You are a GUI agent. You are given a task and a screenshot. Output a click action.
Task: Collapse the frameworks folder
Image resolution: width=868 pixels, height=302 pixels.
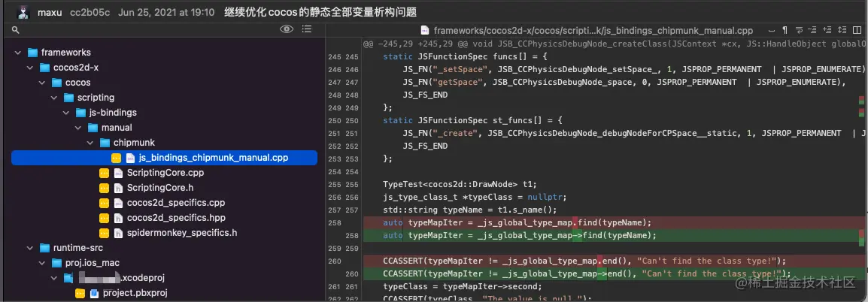tap(18, 53)
